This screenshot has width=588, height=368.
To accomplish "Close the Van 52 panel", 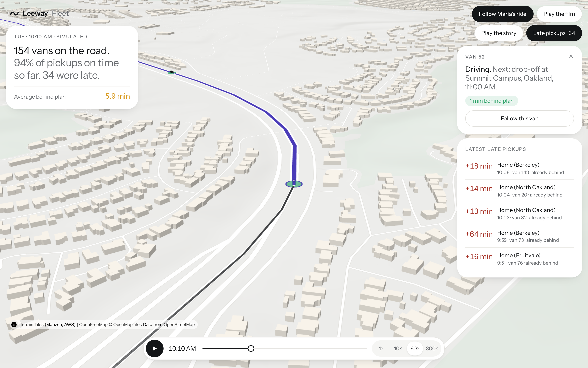I will [571, 56].
